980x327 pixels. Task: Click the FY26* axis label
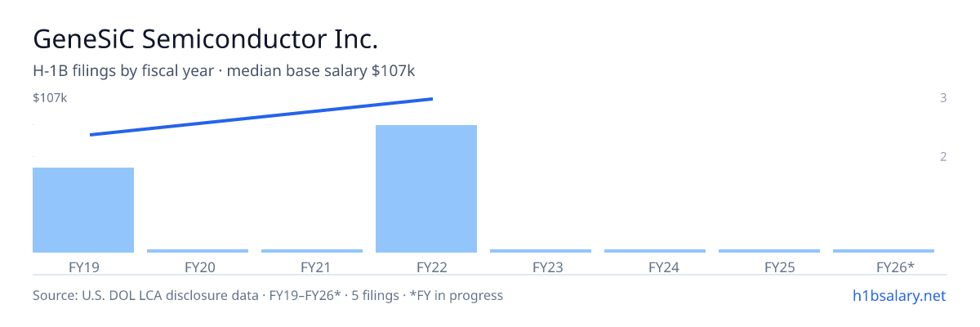(x=895, y=267)
